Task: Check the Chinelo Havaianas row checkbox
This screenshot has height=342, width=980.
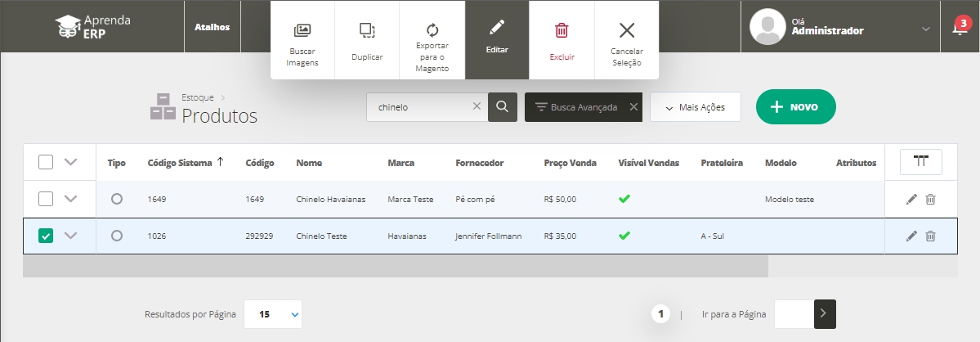Action: [x=47, y=199]
